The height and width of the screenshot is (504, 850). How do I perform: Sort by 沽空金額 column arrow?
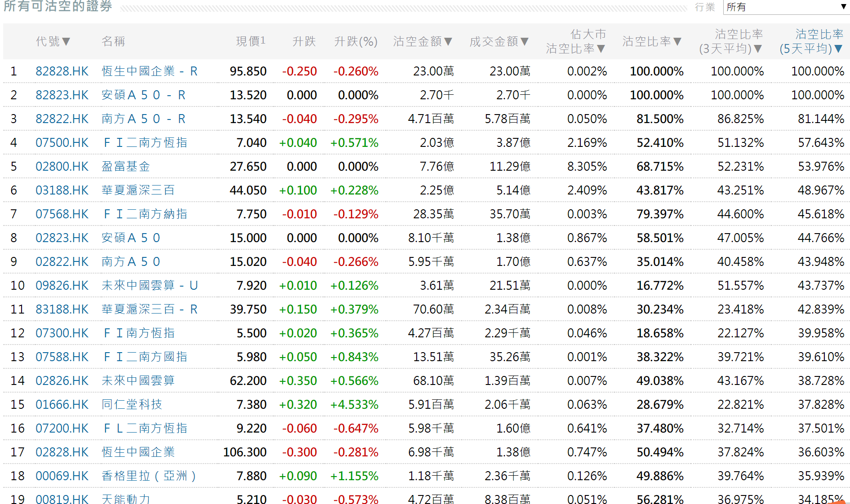448,42
